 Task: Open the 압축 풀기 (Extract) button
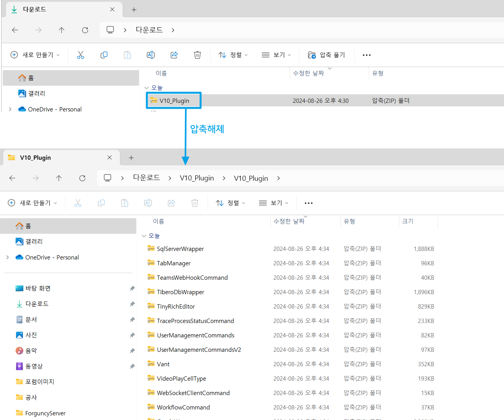[327, 55]
